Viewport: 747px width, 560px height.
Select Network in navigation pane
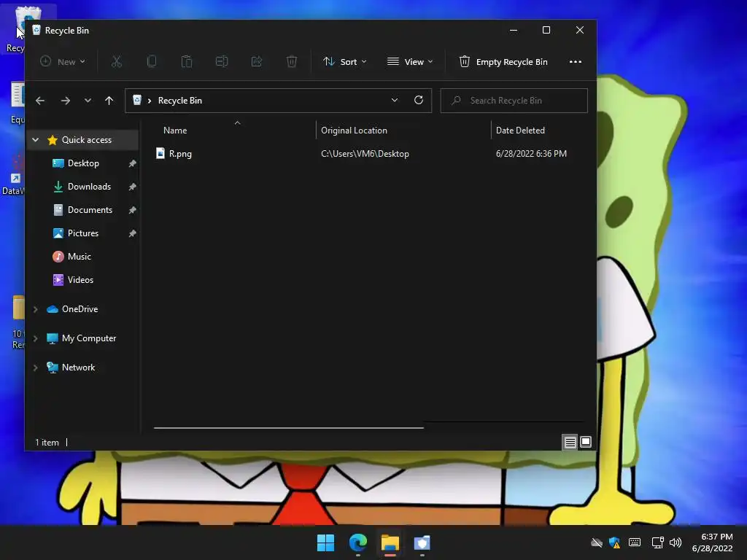coord(78,367)
